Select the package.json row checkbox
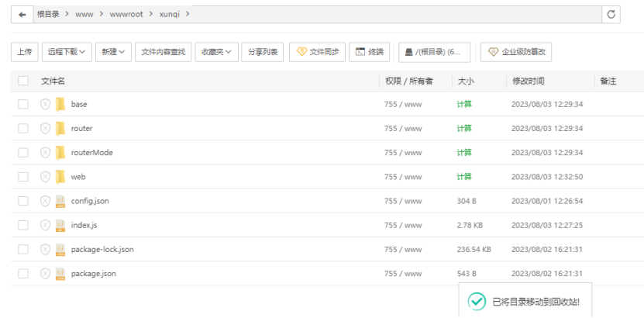Viewport: 644px width, 318px height. 23,273
